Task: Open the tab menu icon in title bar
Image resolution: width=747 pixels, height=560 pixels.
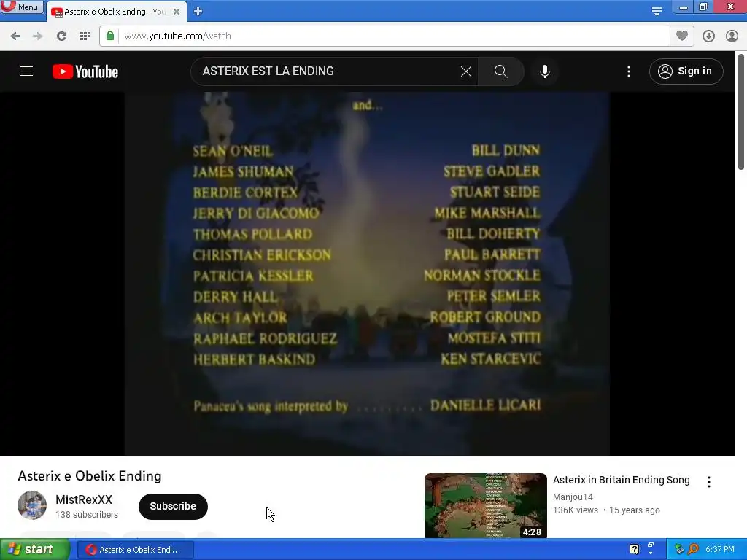Action: pyautogui.click(x=657, y=11)
